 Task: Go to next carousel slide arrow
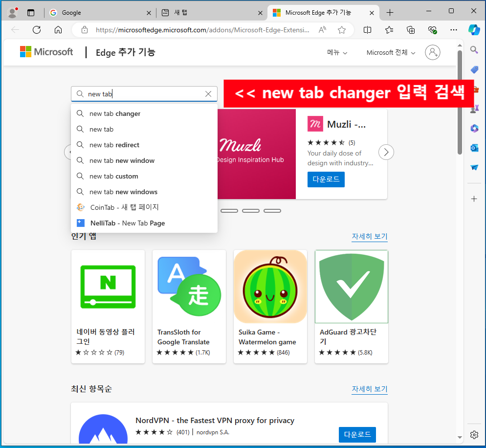(386, 152)
